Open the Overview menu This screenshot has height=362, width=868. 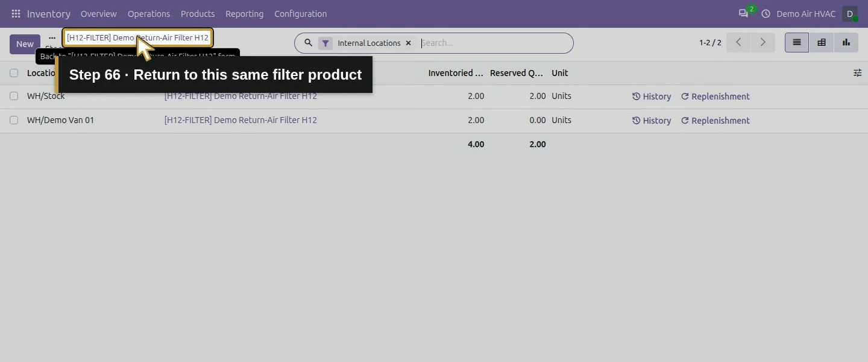click(99, 13)
